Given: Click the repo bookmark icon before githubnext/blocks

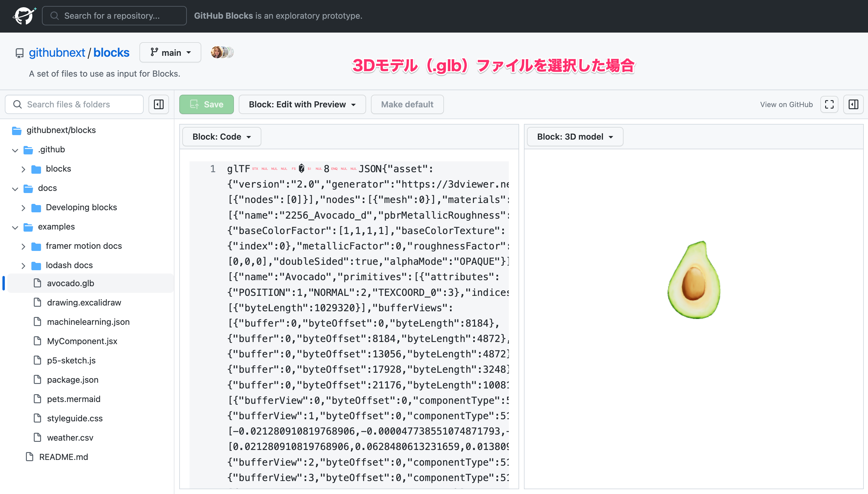Looking at the screenshot, I should tap(19, 52).
